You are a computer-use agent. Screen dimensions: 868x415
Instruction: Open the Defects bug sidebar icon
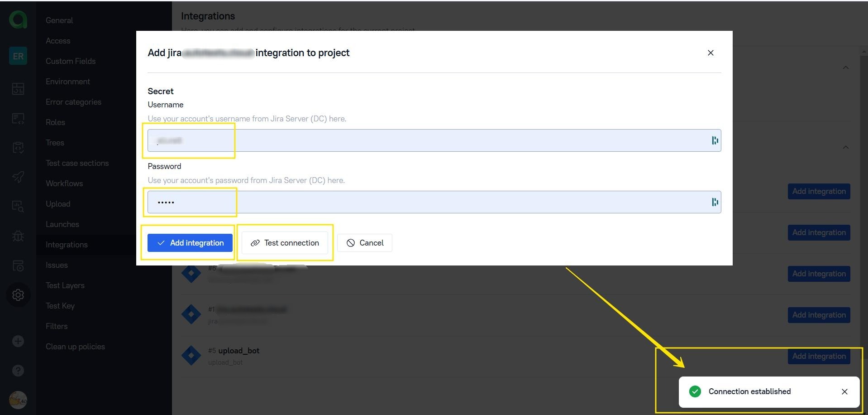[x=18, y=236]
